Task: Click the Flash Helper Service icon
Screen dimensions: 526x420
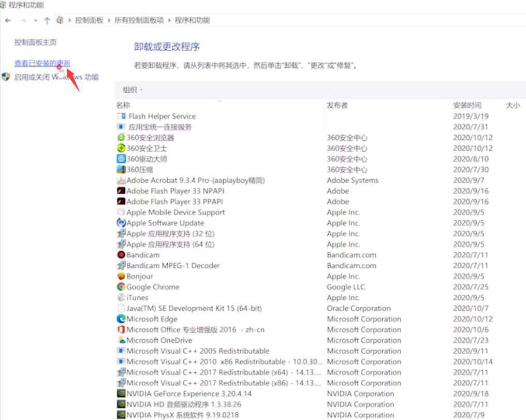Action: [x=121, y=116]
